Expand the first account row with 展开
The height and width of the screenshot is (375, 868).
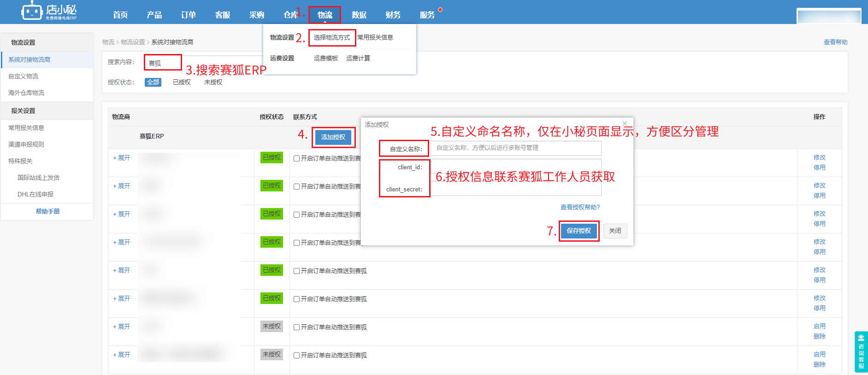point(122,158)
